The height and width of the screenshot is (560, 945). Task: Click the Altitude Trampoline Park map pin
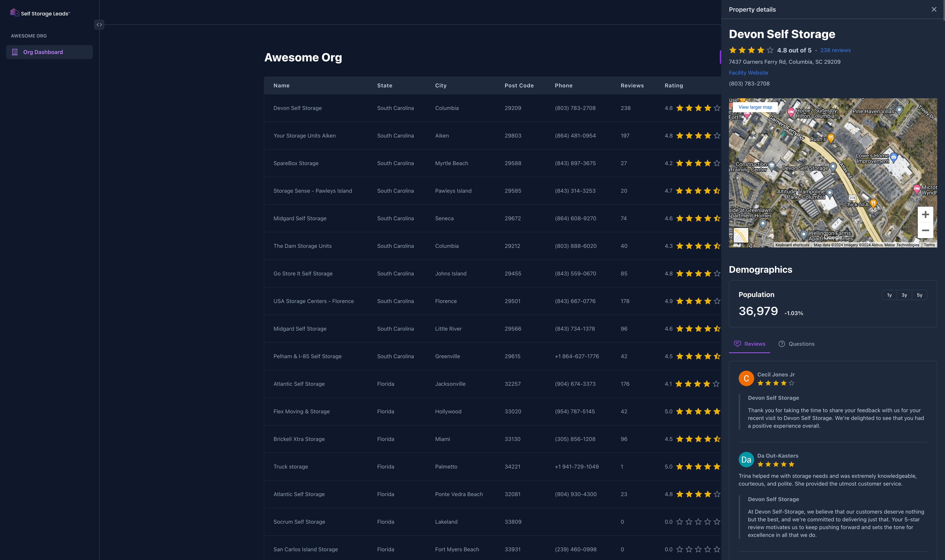click(x=830, y=194)
